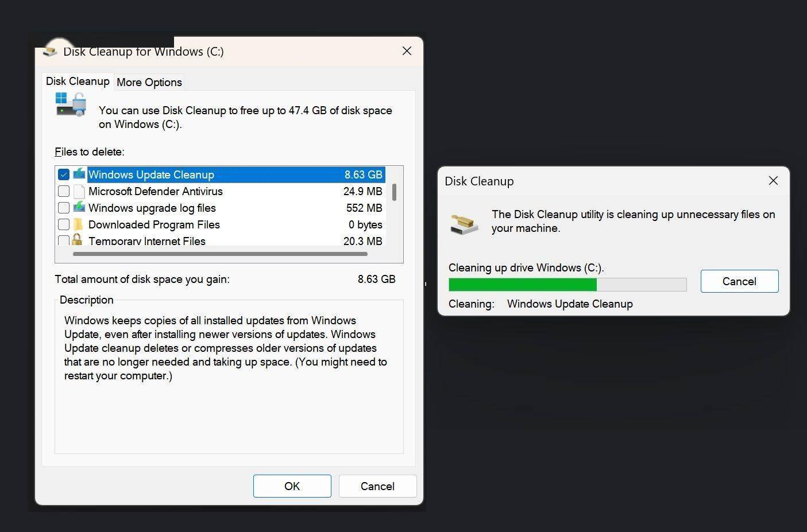Cancel the Disk Cleanup for Windows (C:) dialog

pos(377,486)
